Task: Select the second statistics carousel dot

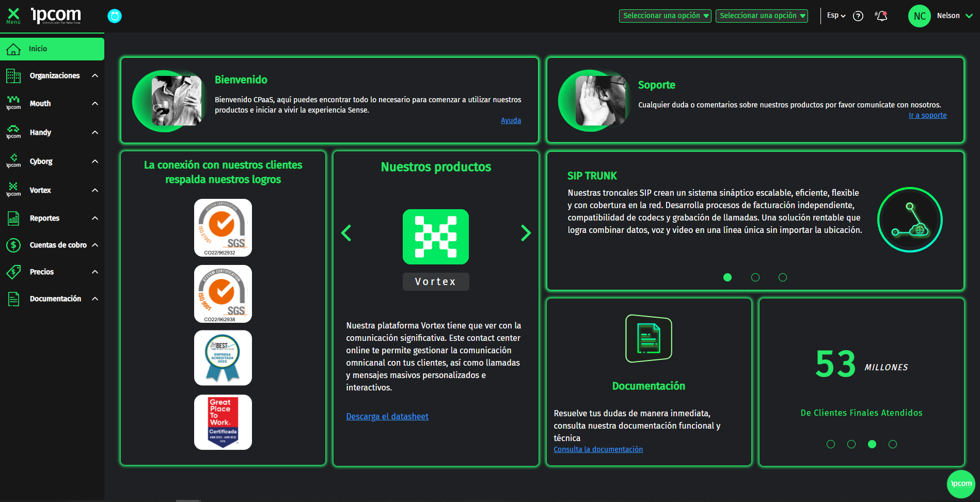Action: 851,444
